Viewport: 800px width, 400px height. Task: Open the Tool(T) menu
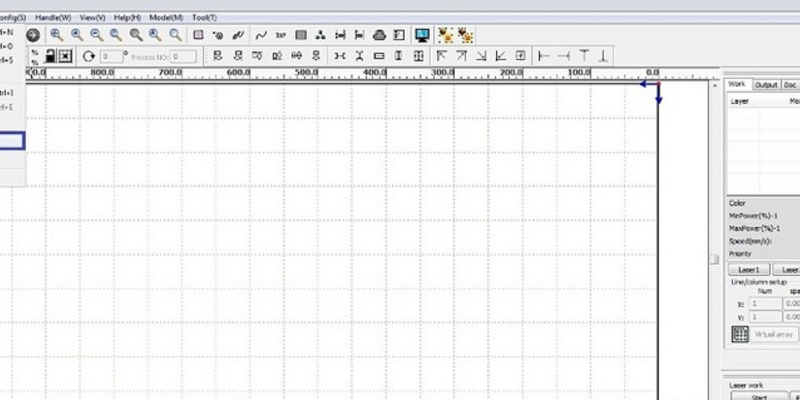click(203, 18)
